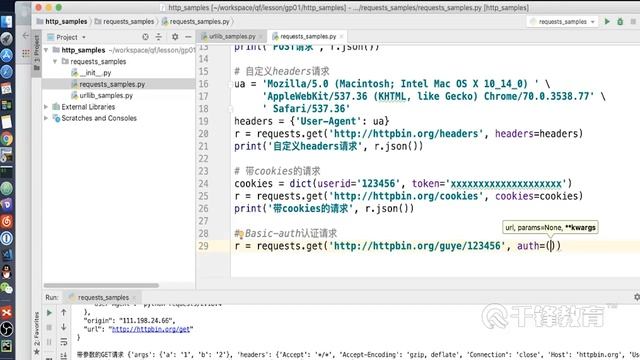Open the requests_samples run configuration dropdown
This screenshot has width=640, height=360.
pyautogui.click(x=562, y=22)
